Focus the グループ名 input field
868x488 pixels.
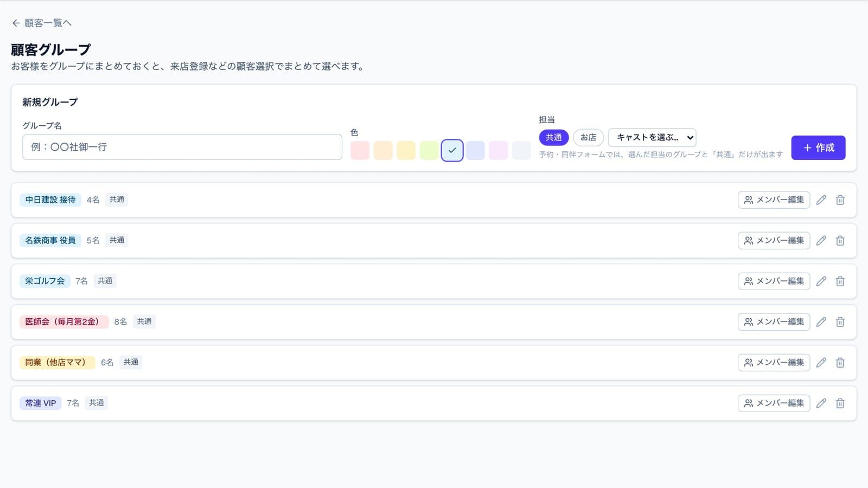click(182, 147)
